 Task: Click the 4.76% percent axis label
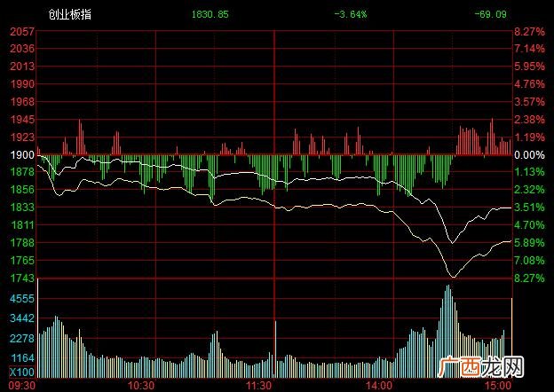pos(529,84)
